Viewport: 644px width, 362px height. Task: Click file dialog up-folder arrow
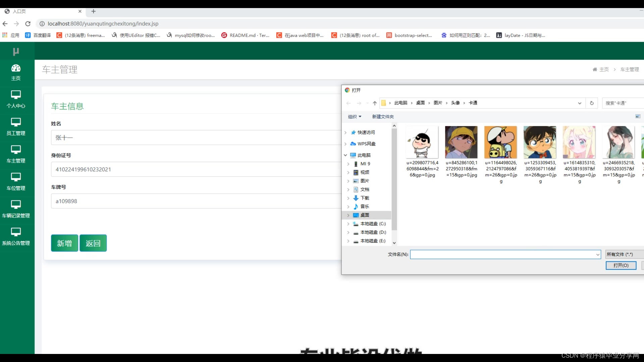pos(375,103)
